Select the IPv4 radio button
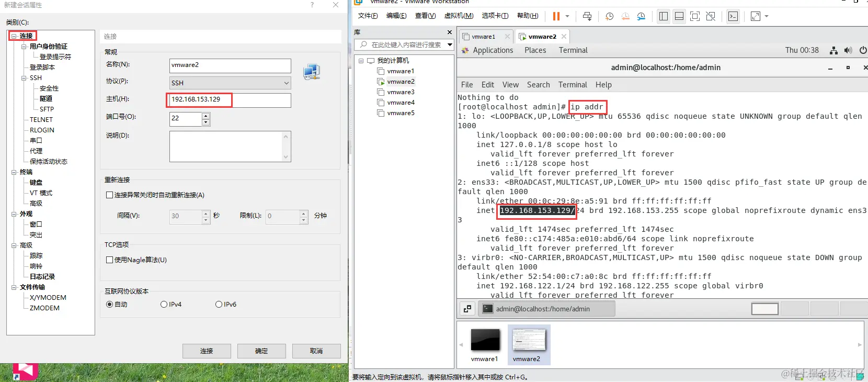 [164, 305]
